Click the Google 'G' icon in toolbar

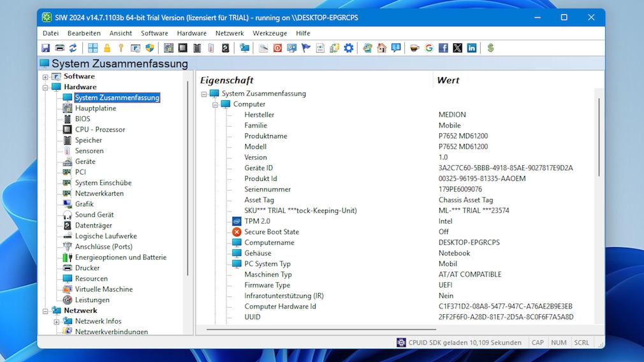click(x=429, y=48)
